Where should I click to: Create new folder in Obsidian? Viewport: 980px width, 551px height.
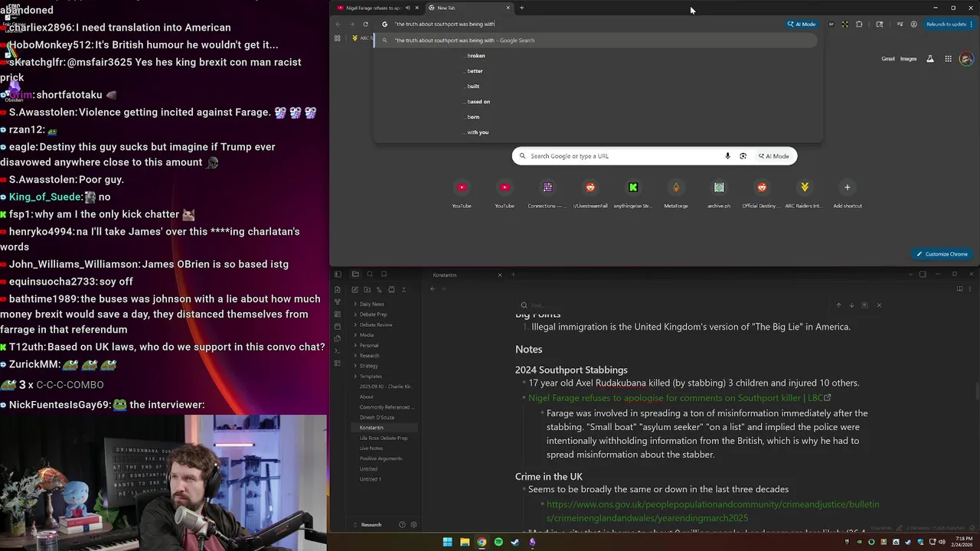click(x=367, y=289)
